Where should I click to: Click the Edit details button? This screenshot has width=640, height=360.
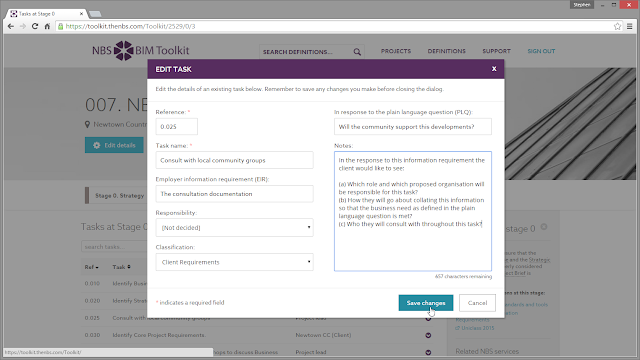114,145
